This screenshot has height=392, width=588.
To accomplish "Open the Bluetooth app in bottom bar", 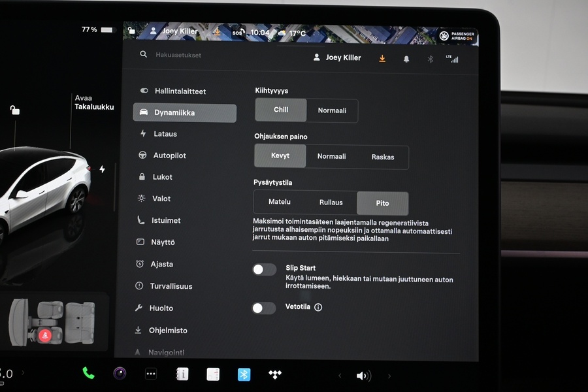I will point(244,374).
